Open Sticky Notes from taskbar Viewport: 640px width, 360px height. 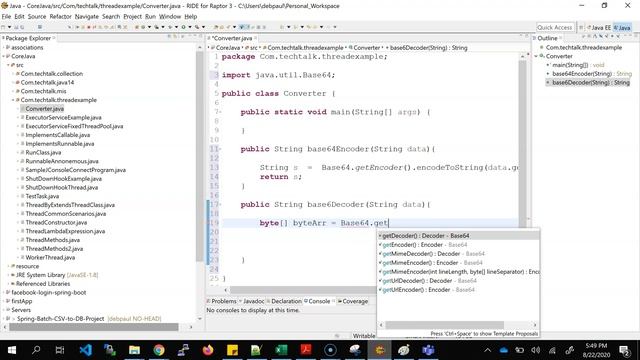pyautogui.click(x=232, y=350)
